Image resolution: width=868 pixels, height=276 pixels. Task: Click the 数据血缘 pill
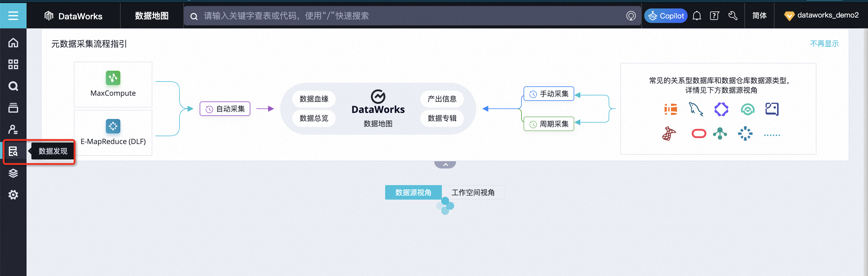314,99
